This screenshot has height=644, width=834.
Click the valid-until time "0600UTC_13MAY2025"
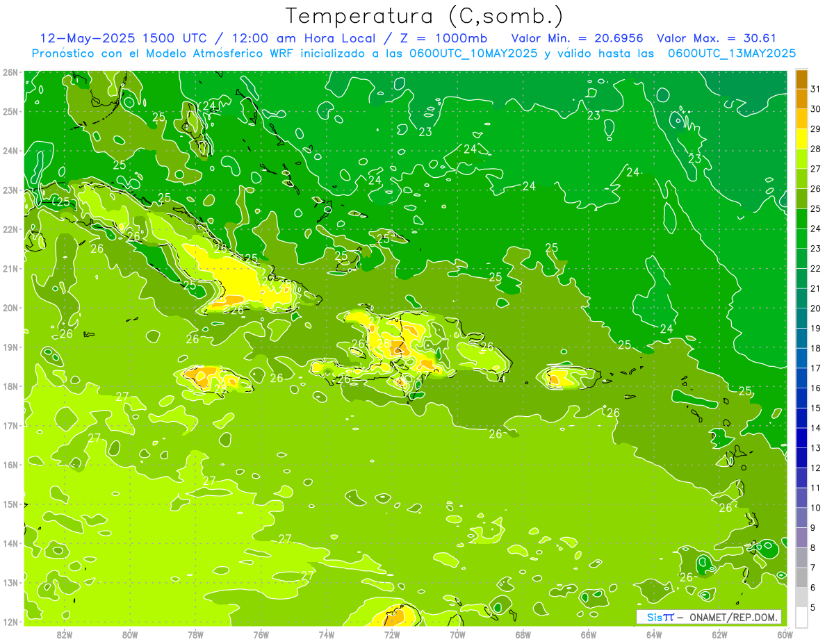731,53
